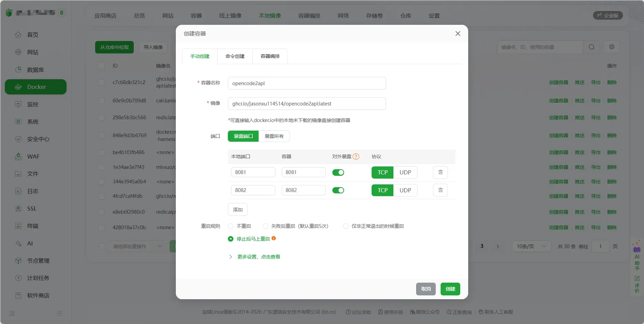Viewport: 644px width, 324px height.
Task: Switch to container compose tab in dialog
Action: [x=270, y=56]
